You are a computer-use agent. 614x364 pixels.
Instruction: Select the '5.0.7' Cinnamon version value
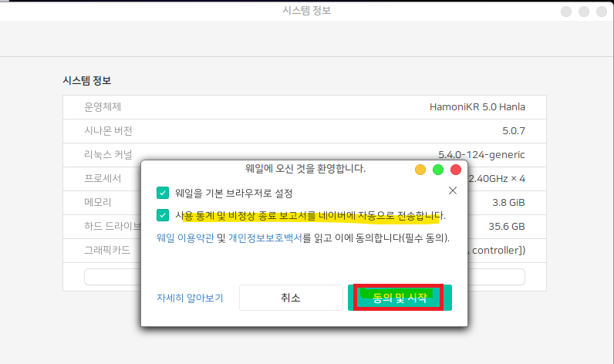(514, 131)
